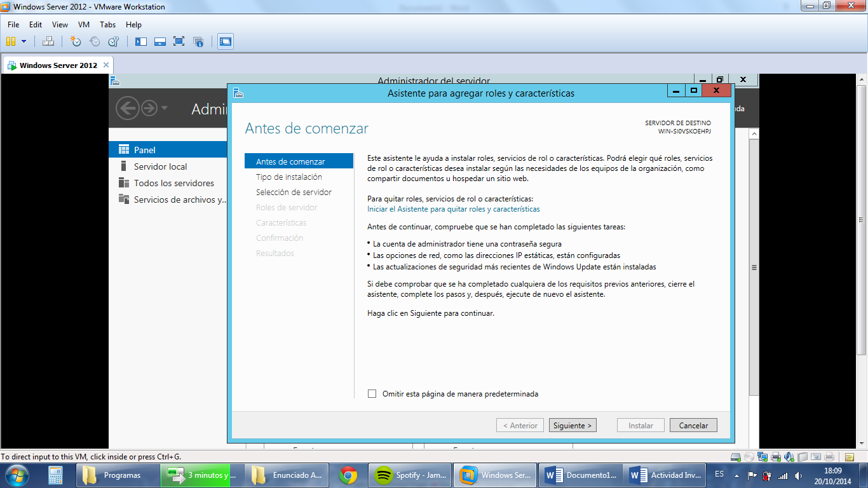This screenshot has width=868, height=488.
Task: Pause the virtual machine via VMware toolbar
Action: [11, 41]
